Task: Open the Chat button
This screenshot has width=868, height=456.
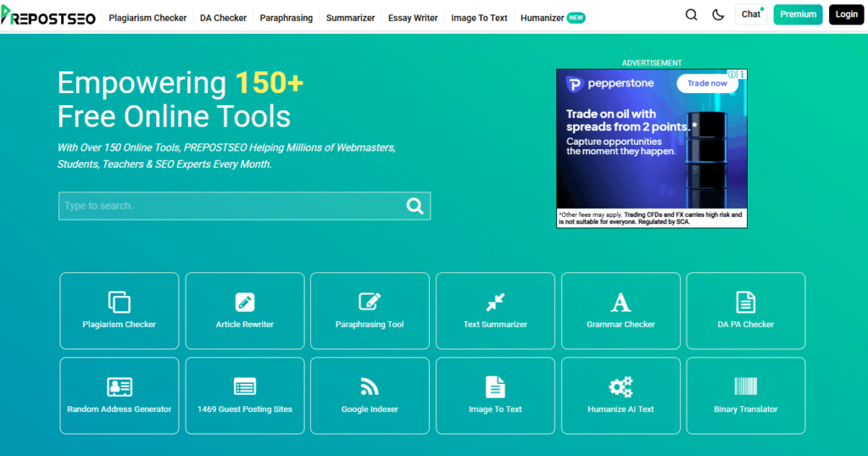Action: pos(751,14)
